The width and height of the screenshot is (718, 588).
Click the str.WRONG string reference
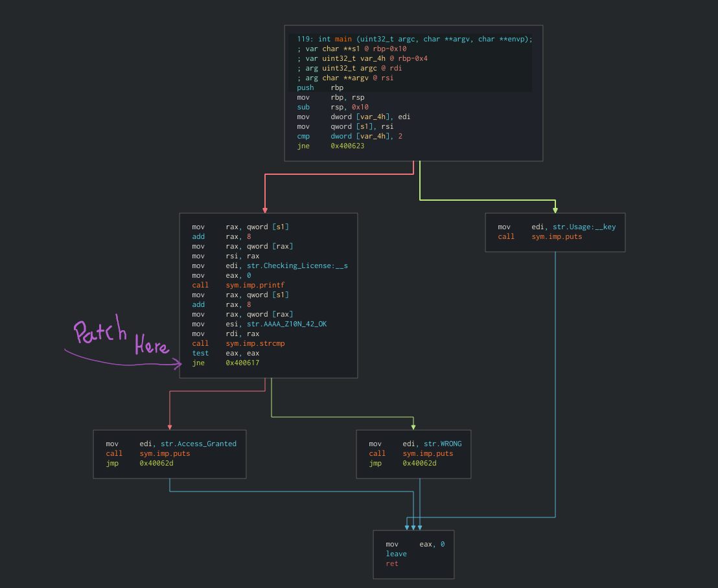coord(443,444)
